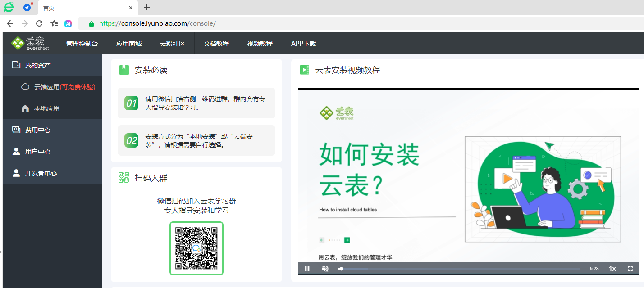This screenshot has width=644, height=288.
Task: Click the 费用中心 icon
Action: (16, 130)
